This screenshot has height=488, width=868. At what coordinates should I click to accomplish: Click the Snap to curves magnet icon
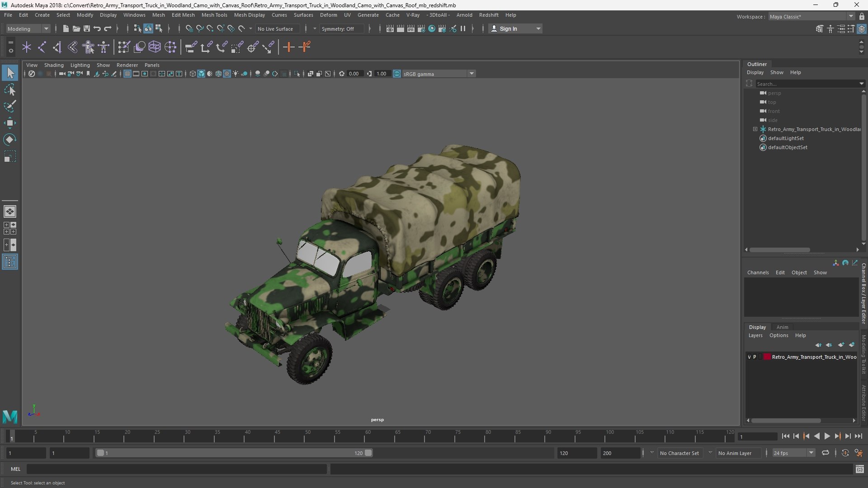(199, 28)
